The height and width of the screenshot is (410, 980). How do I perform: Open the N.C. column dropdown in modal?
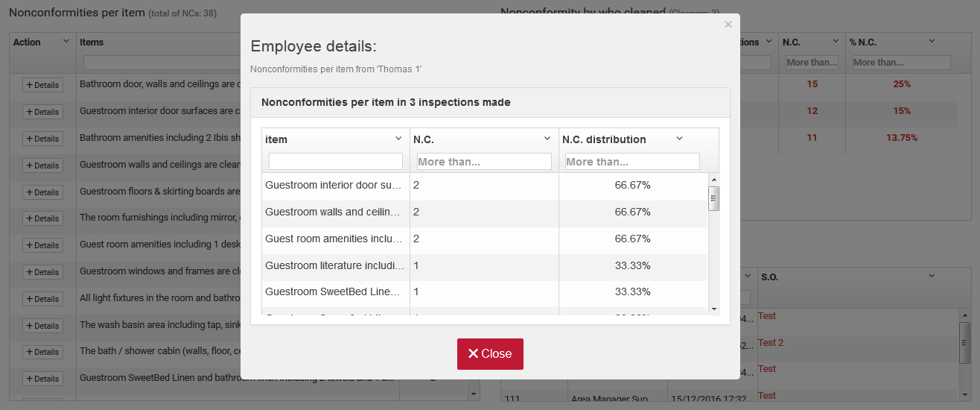click(x=547, y=139)
